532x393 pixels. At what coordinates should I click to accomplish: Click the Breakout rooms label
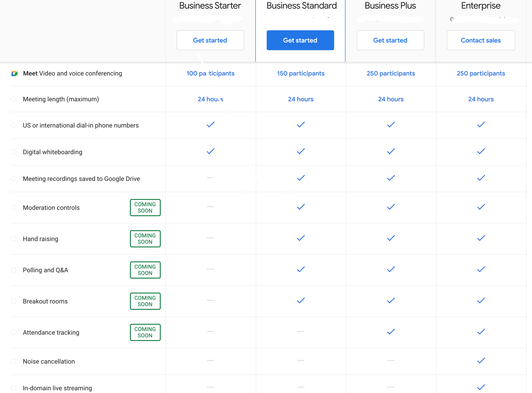coord(45,301)
